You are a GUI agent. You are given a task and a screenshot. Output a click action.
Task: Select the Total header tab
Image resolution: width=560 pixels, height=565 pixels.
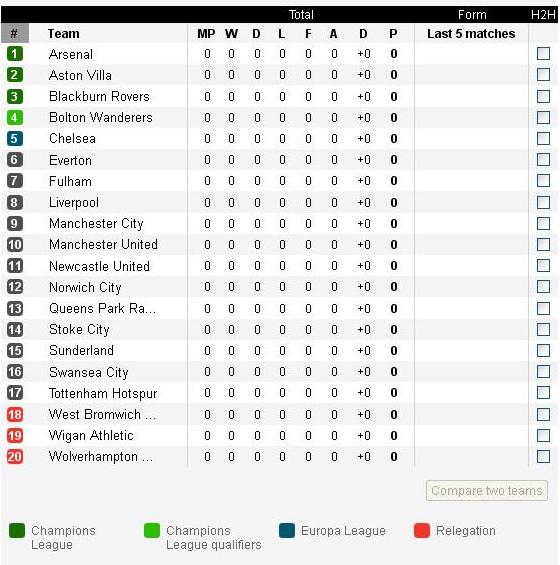(x=301, y=15)
